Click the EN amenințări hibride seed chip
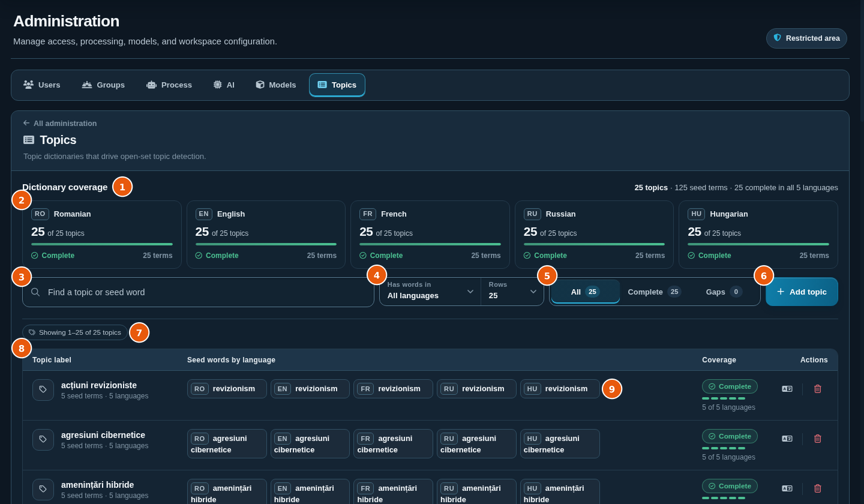This screenshot has width=864, height=504. [310, 491]
